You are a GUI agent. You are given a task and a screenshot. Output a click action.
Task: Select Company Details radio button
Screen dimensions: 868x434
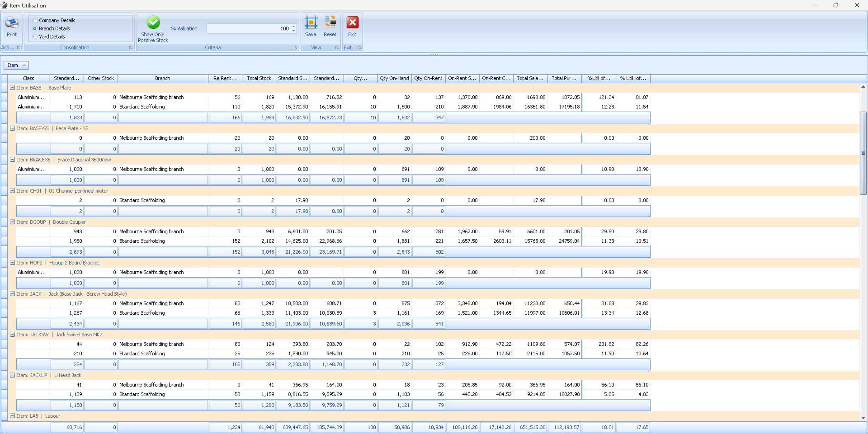point(35,20)
